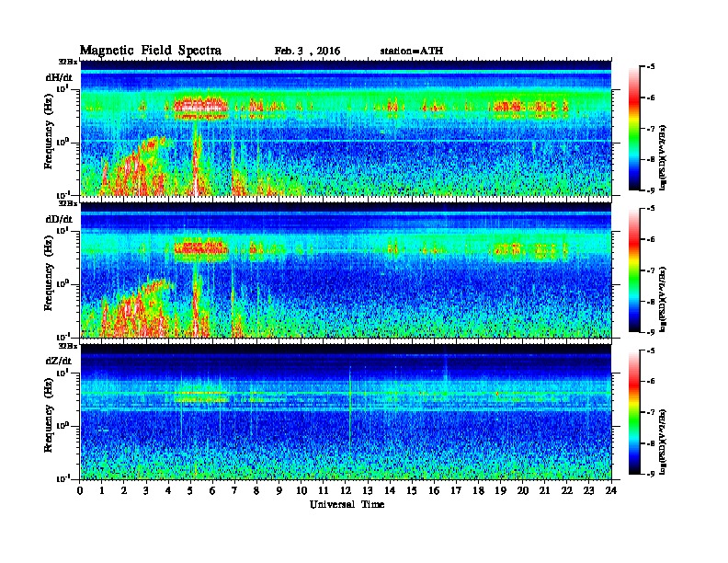The height and width of the screenshot is (563, 728).
Task: Click hour 23 on the time axis
Action: coord(589,491)
